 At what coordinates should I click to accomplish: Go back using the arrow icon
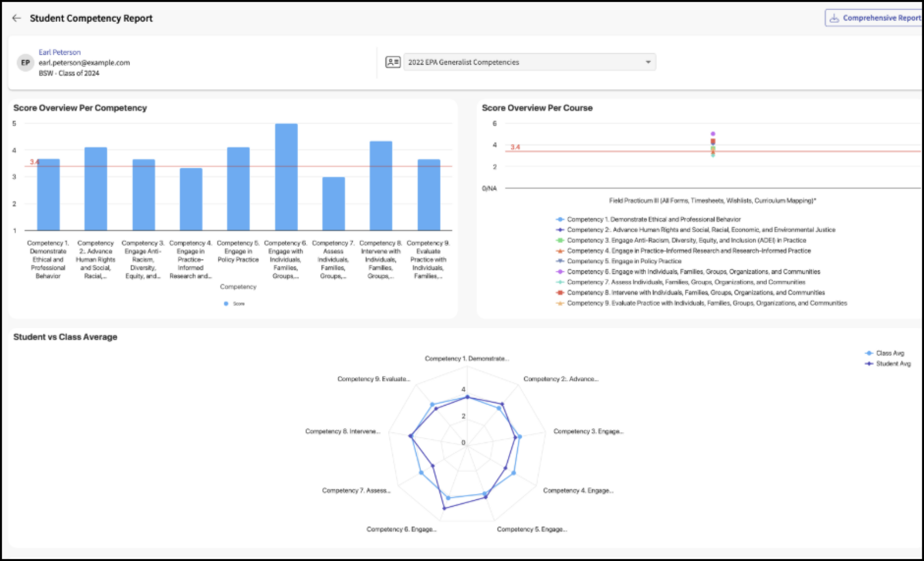tap(17, 18)
